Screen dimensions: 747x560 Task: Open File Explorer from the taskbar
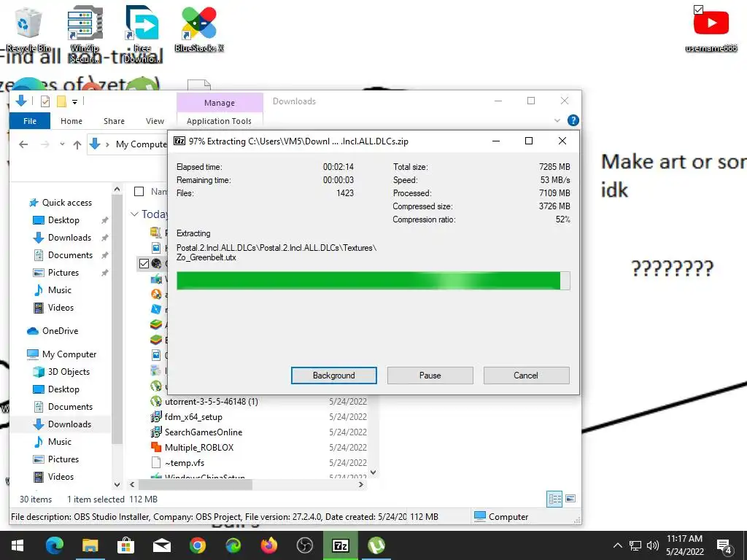[90, 545]
